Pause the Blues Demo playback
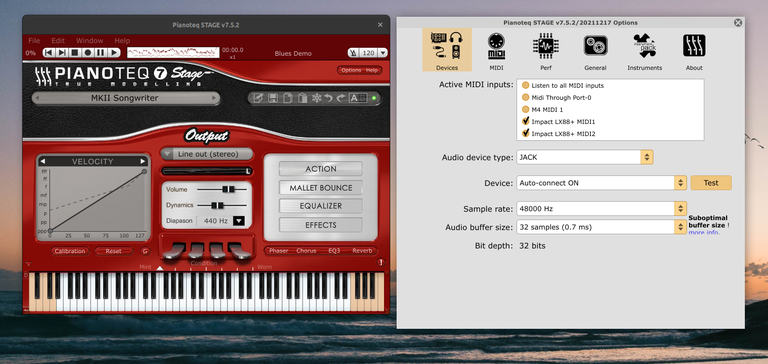 (100, 52)
